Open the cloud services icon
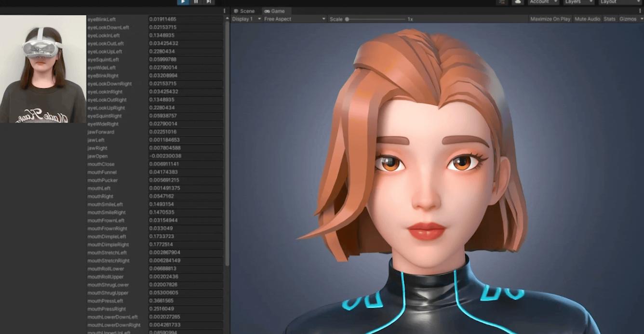This screenshot has height=334, width=644. point(518,2)
